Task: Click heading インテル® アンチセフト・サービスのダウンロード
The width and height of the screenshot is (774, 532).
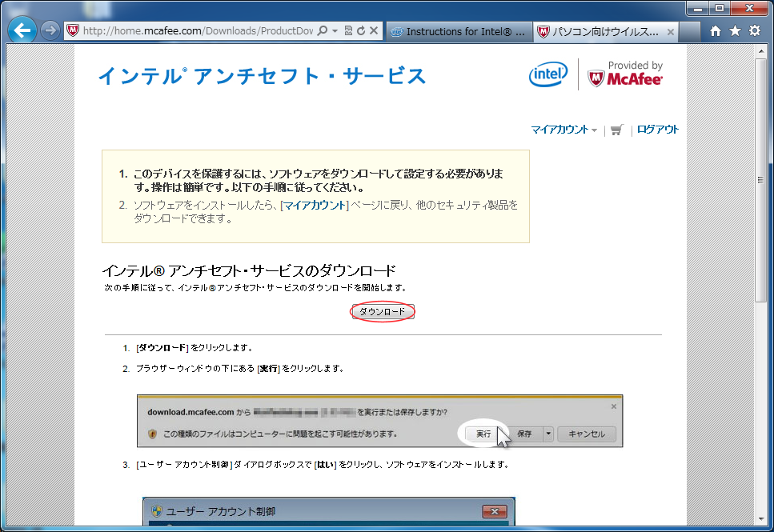Action: click(x=249, y=270)
